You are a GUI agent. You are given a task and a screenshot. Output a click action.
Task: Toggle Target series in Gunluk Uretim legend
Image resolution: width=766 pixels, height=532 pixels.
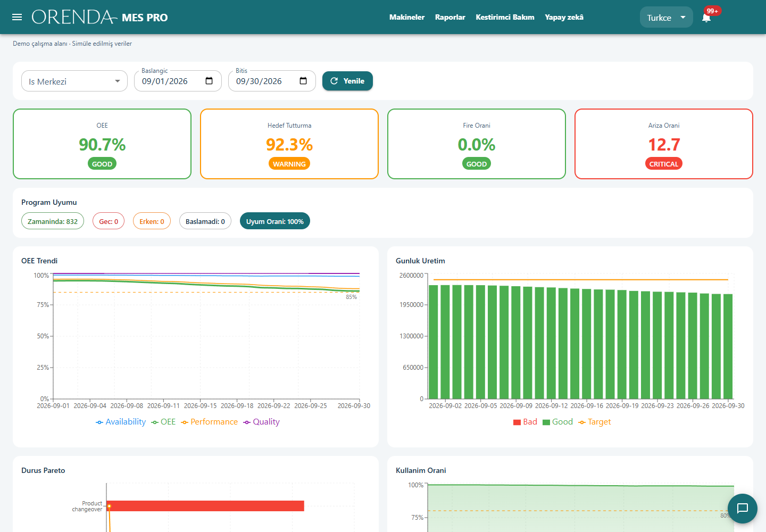pyautogui.click(x=595, y=422)
